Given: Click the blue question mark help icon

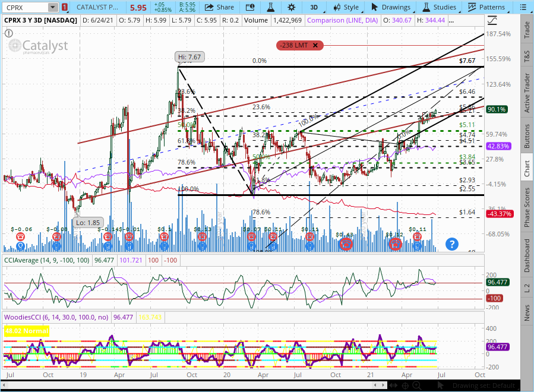Looking at the screenshot, I should pyautogui.click(x=452, y=244).
